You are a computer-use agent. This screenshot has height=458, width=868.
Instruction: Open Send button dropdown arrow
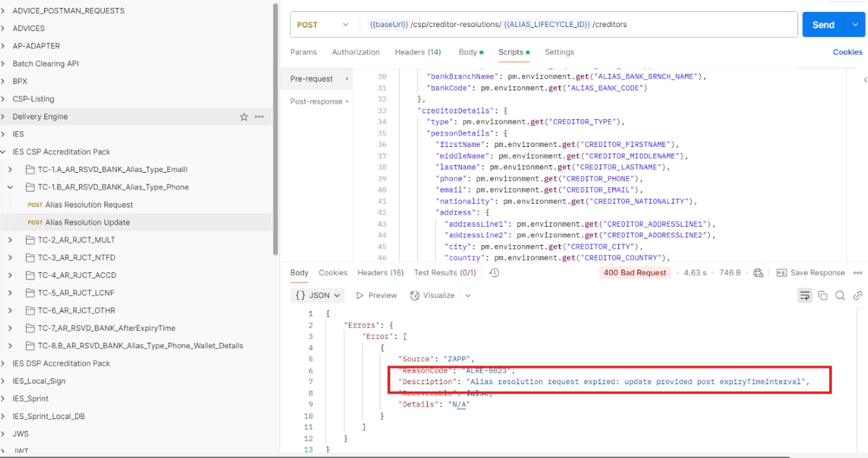(x=855, y=24)
